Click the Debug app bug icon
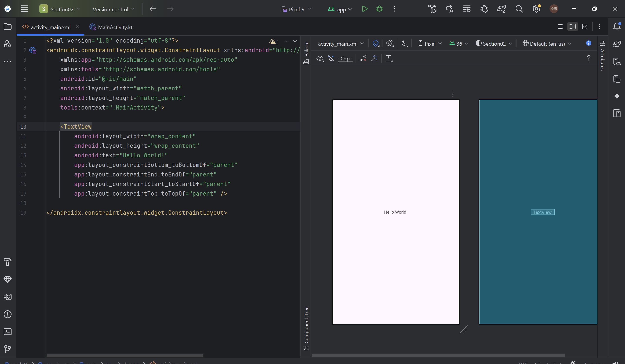Image resolution: width=625 pixels, height=364 pixels. pos(379,9)
